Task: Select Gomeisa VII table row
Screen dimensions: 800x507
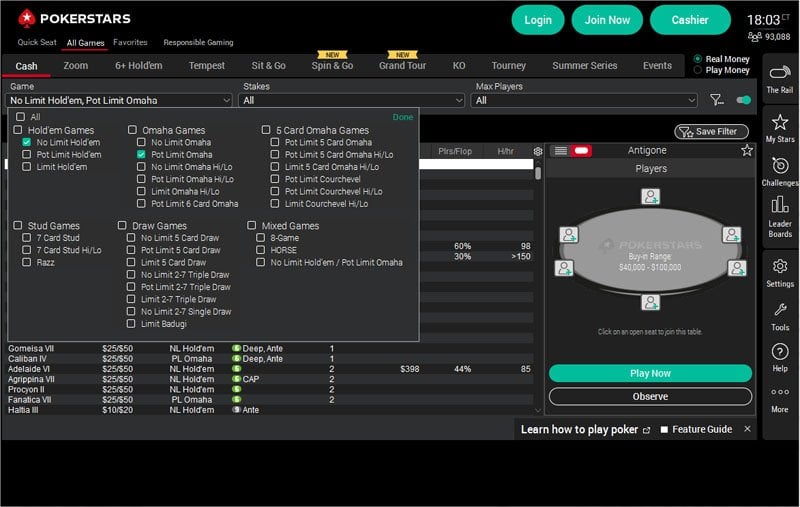Action: pos(269,348)
